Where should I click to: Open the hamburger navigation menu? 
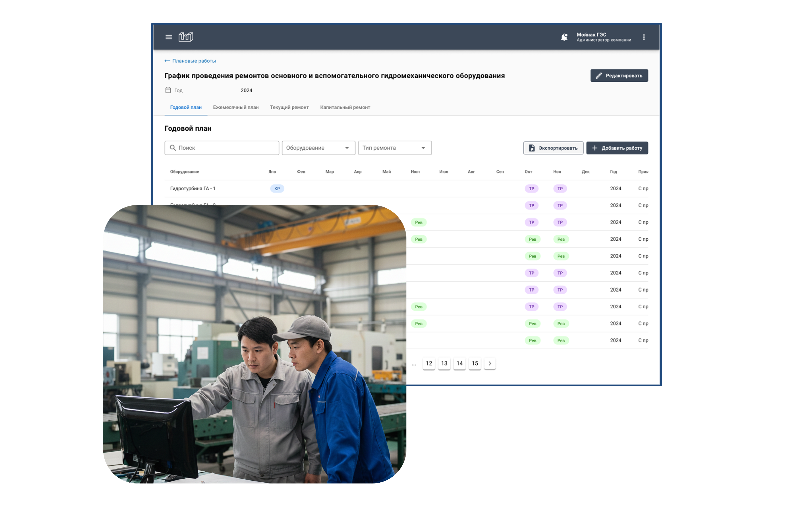pyautogui.click(x=169, y=37)
